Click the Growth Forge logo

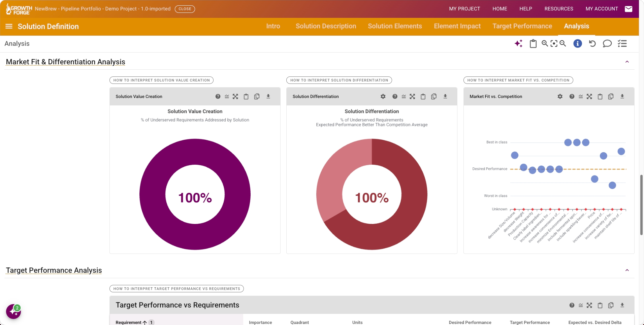pos(19,9)
